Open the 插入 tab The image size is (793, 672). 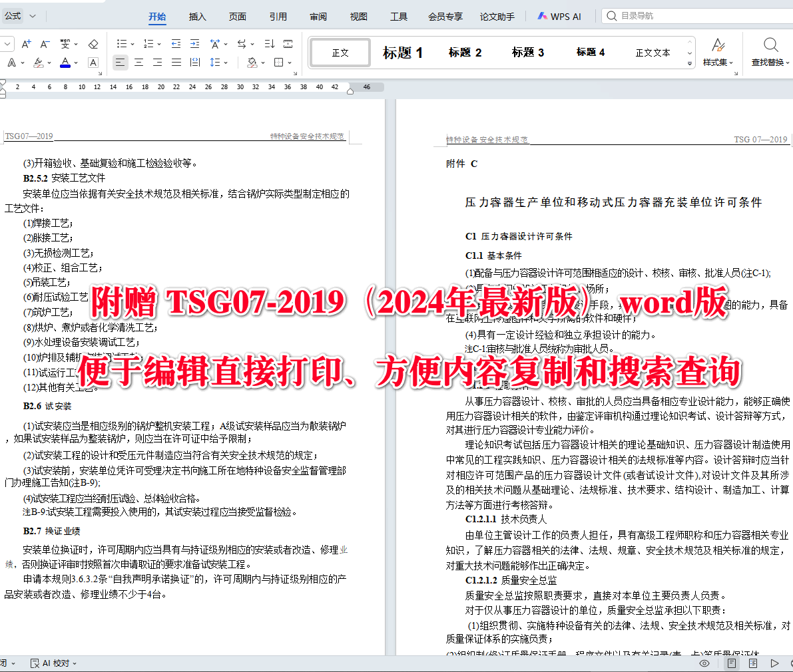point(197,17)
